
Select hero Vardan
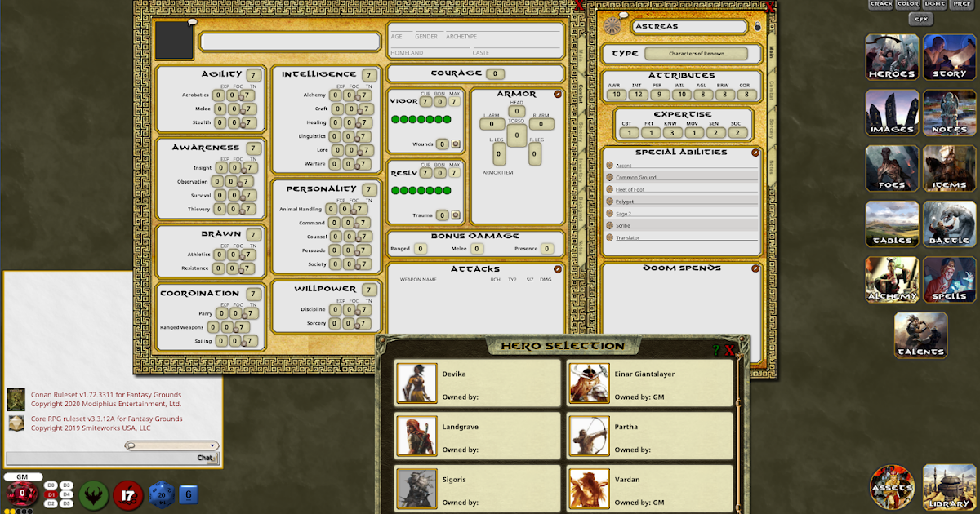[x=649, y=488]
